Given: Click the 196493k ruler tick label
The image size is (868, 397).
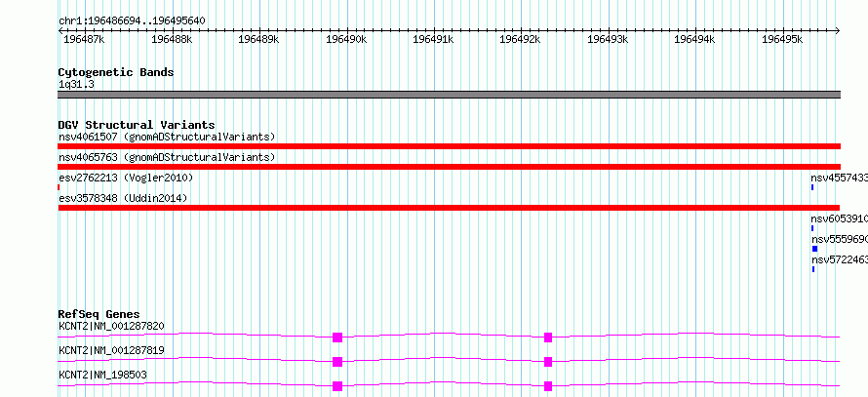Looking at the screenshot, I should coord(608,39).
